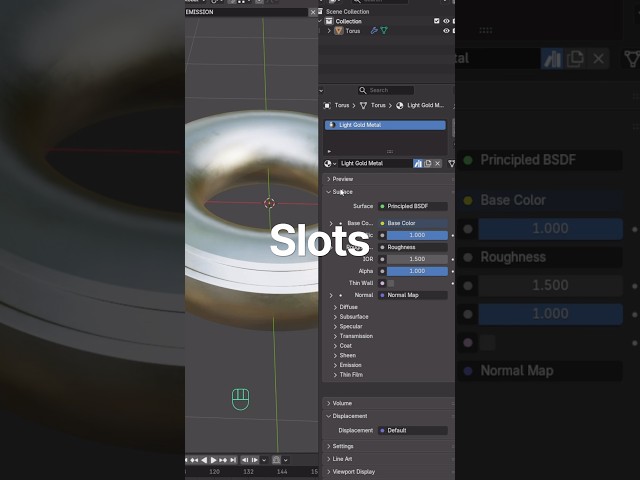Click the Principled BSDF green socket dot

click(x=382, y=206)
